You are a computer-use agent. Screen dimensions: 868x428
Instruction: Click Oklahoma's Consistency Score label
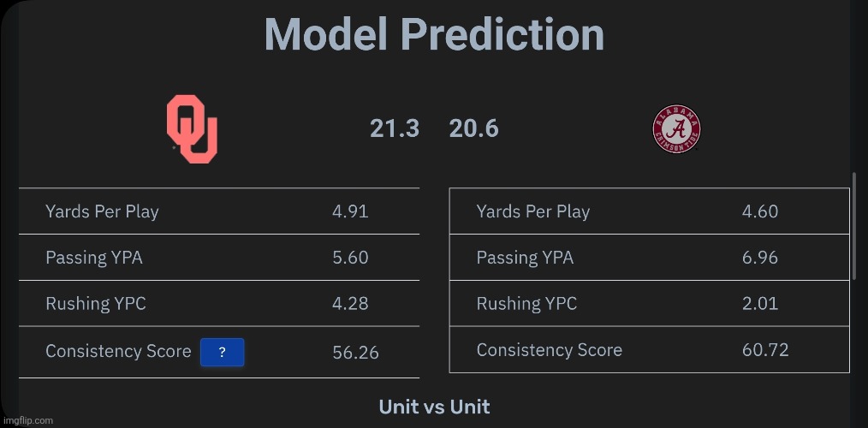click(x=118, y=351)
